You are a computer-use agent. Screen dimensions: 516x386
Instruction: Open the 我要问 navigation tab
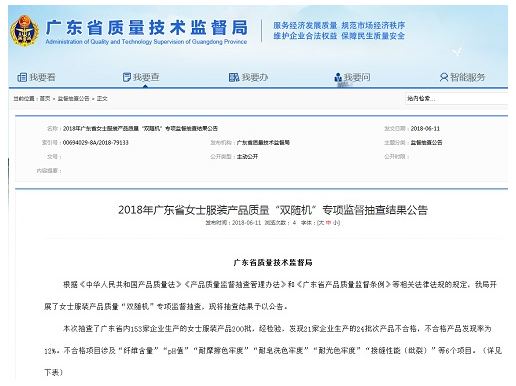(x=352, y=77)
